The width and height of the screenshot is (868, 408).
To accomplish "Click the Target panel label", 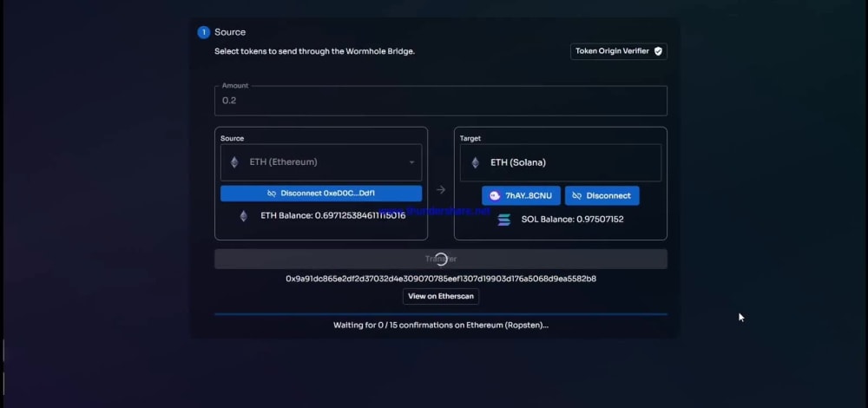I will pyautogui.click(x=470, y=138).
